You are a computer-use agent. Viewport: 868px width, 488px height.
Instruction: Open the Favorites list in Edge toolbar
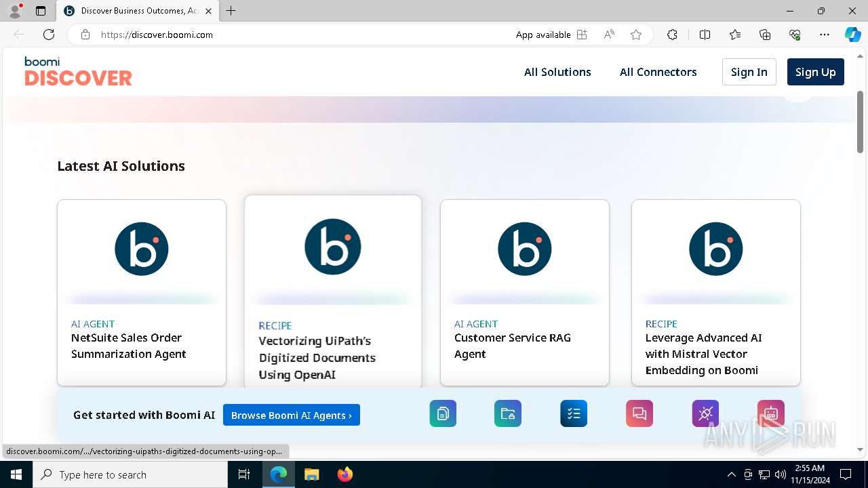(735, 35)
